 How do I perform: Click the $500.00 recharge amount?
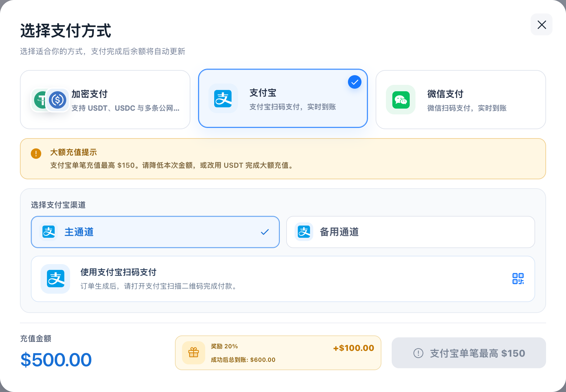[56, 360]
